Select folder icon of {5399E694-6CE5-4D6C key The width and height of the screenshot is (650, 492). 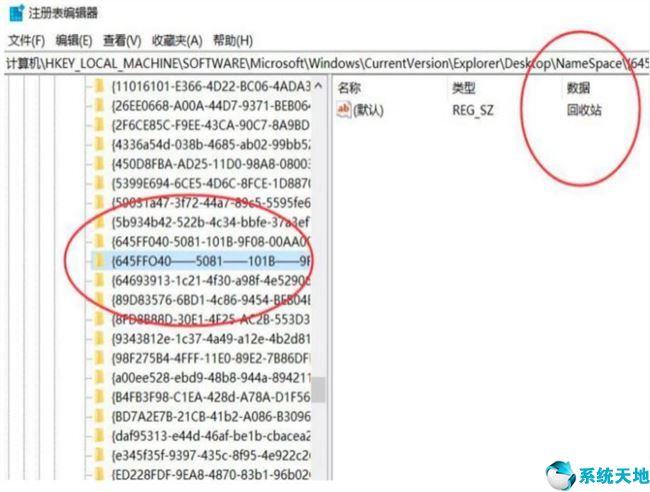pos(99,183)
